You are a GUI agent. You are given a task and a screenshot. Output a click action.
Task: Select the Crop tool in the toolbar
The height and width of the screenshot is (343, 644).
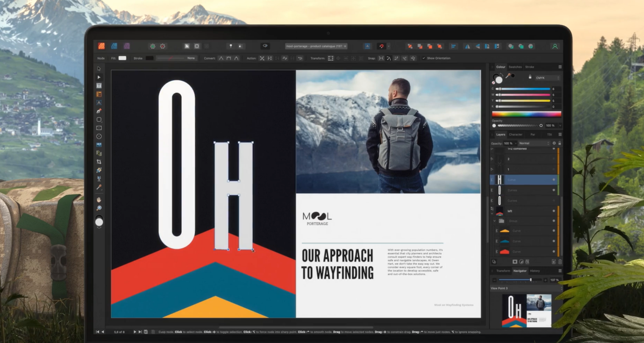(x=99, y=162)
